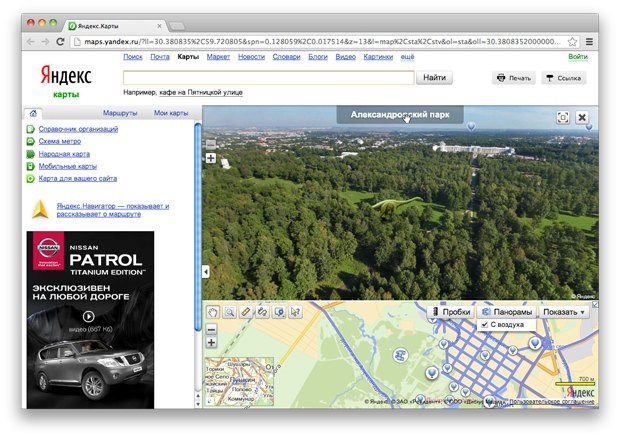Select the route building map tool
Screen dimensions: 620x438
click(262, 312)
